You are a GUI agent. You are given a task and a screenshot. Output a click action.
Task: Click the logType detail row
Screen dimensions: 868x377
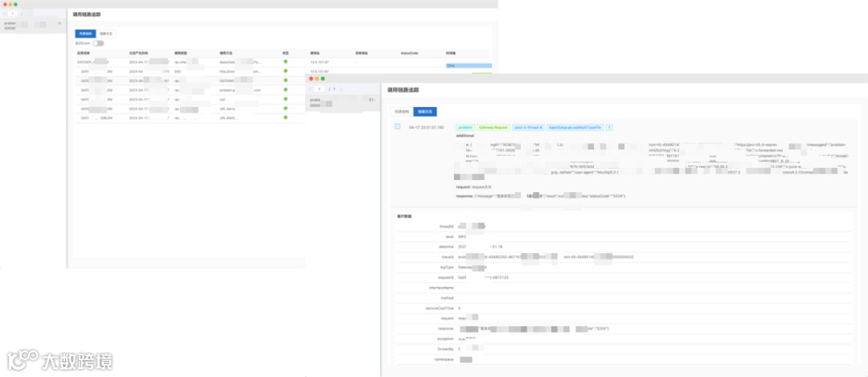(x=624, y=268)
